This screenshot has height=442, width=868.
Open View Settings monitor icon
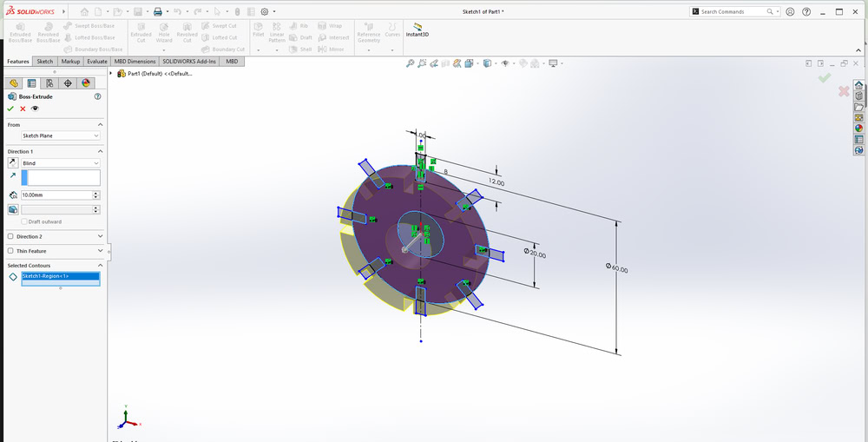pos(552,63)
